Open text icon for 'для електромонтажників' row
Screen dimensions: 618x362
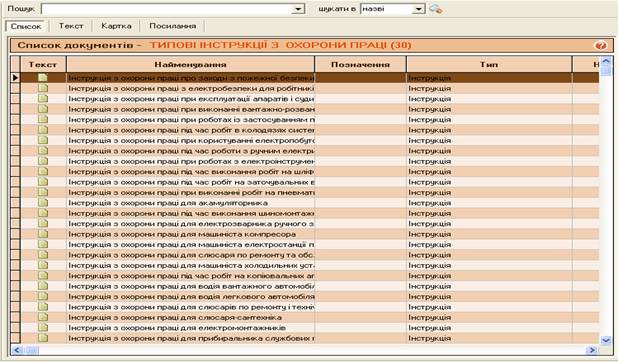coord(43,328)
